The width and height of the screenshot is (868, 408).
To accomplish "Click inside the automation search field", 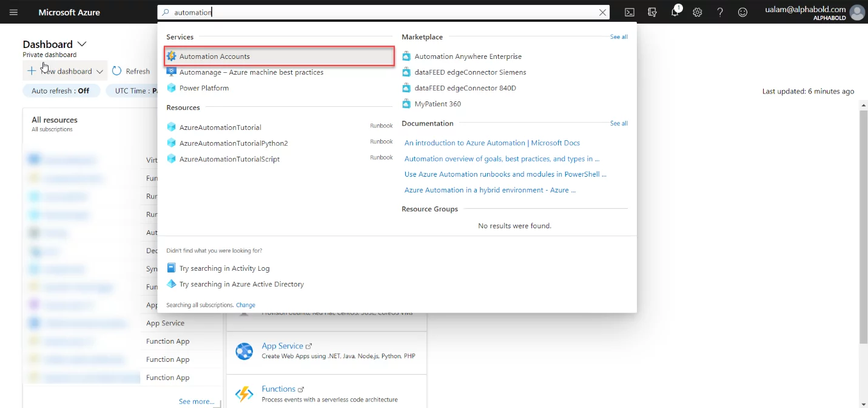I will [385, 12].
